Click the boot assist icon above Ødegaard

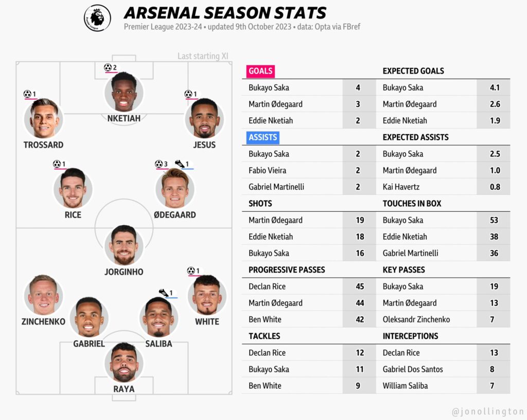[180, 164]
